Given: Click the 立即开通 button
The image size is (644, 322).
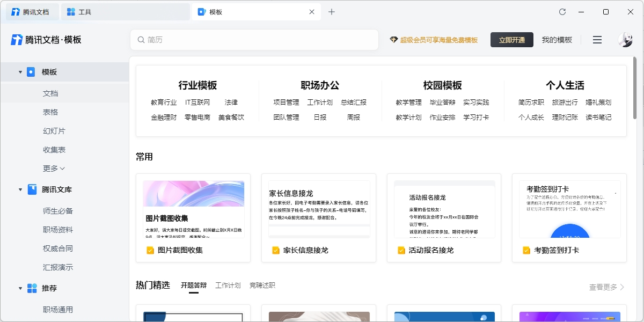Looking at the screenshot, I should [x=511, y=40].
